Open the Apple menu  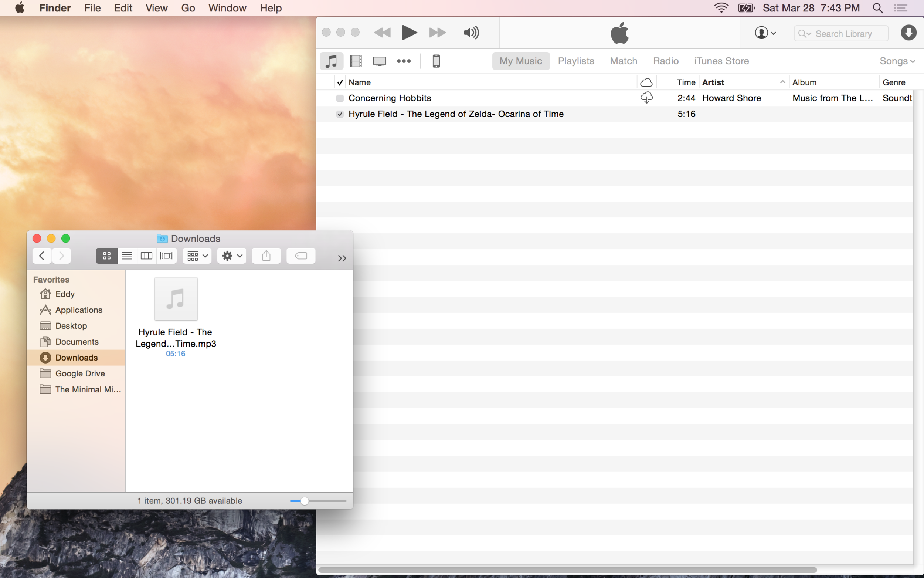click(x=20, y=8)
